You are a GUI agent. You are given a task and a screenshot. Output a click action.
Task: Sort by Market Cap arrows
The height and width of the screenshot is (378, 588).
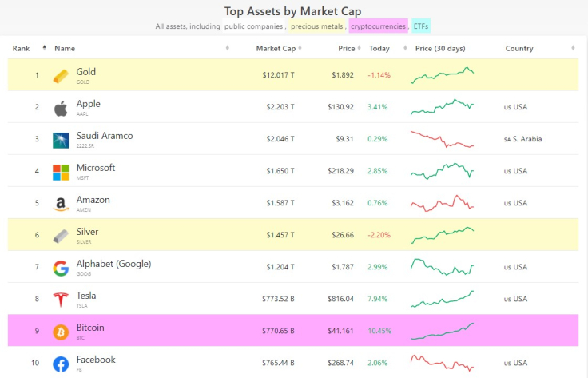[300, 48]
